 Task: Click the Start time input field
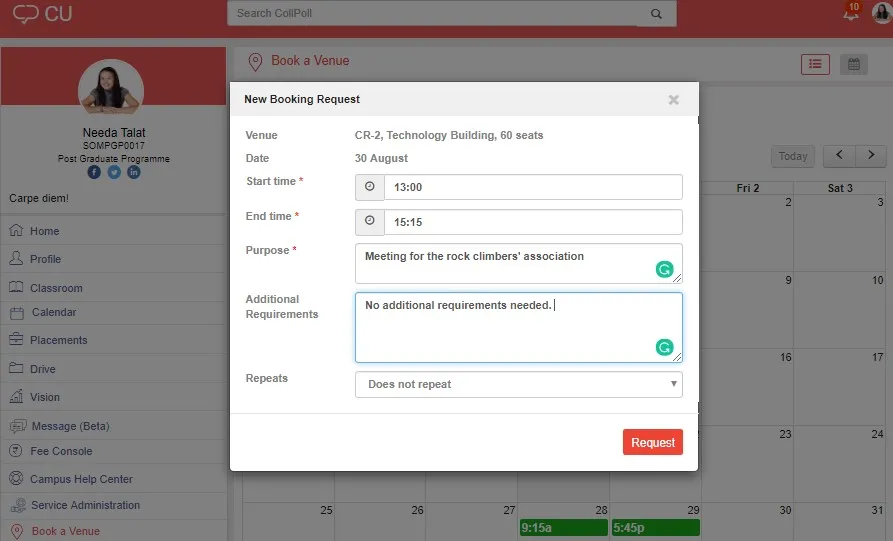coord(533,187)
